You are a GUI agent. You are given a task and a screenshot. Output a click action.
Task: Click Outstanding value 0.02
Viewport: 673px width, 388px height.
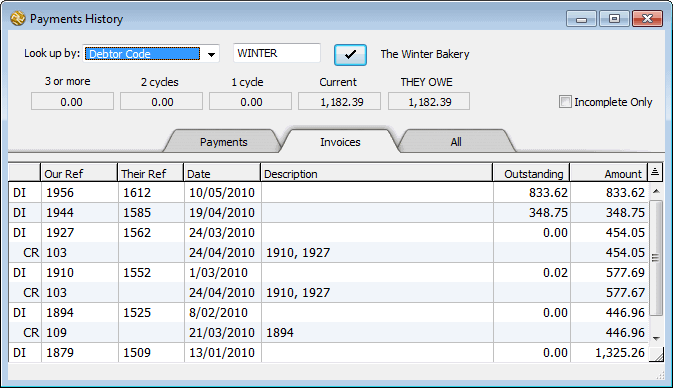555,273
